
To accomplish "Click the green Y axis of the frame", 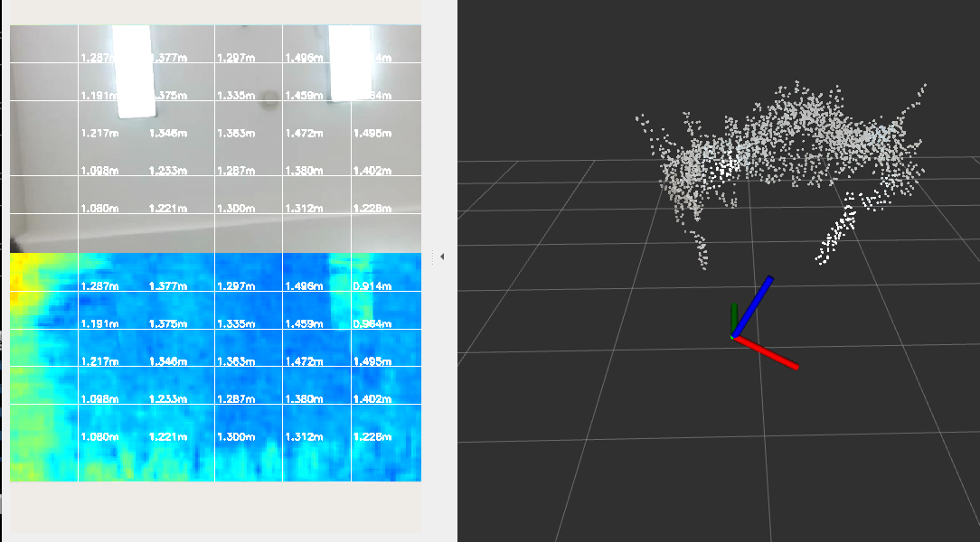I will tap(734, 318).
